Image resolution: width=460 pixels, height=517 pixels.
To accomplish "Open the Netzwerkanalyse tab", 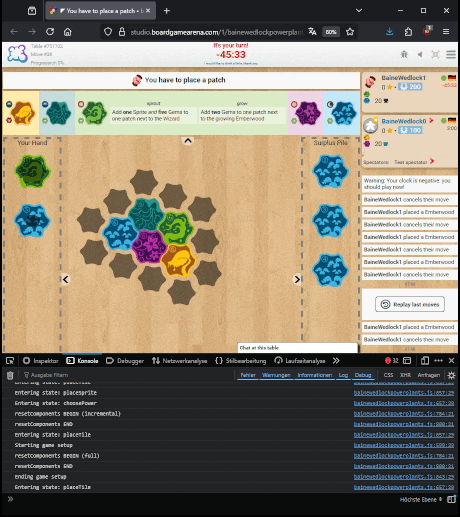I will 179,361.
